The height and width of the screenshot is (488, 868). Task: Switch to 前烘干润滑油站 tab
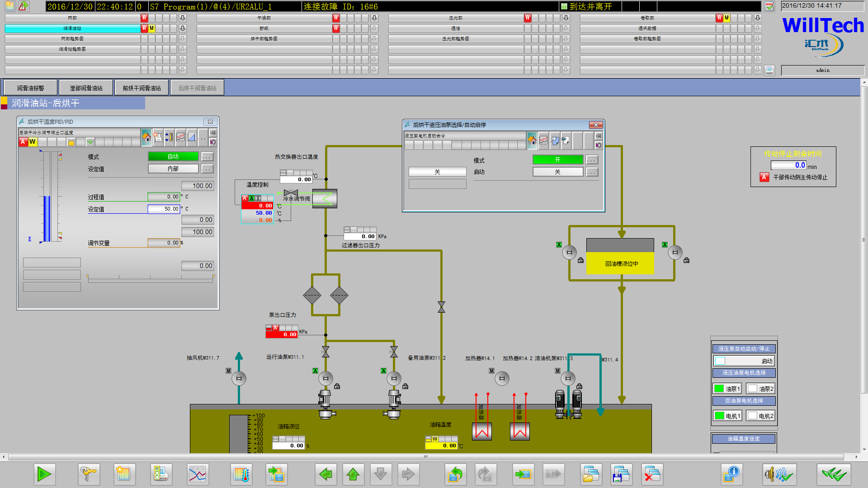(142, 88)
